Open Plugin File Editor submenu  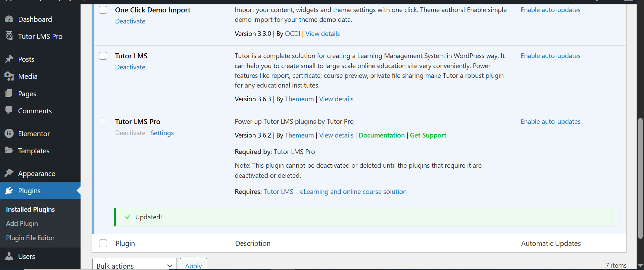pyautogui.click(x=30, y=238)
